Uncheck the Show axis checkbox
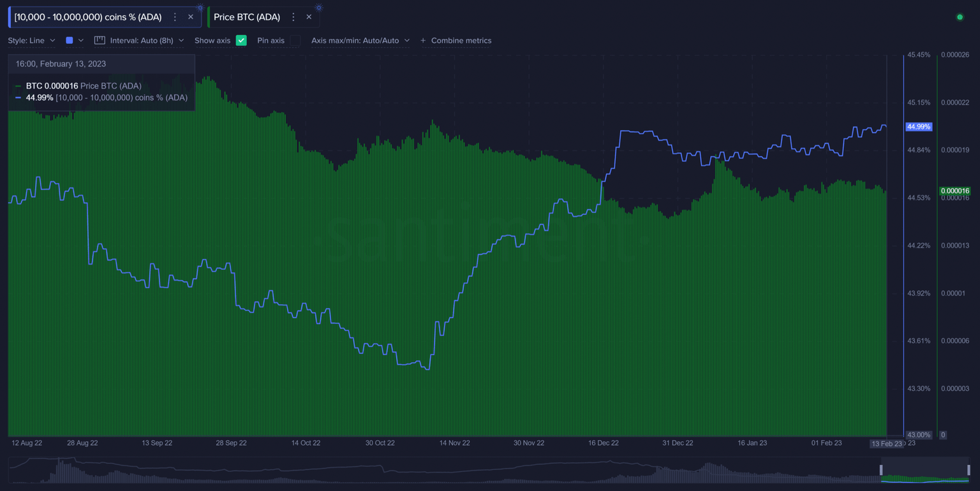Image resolution: width=980 pixels, height=491 pixels. pyautogui.click(x=241, y=40)
